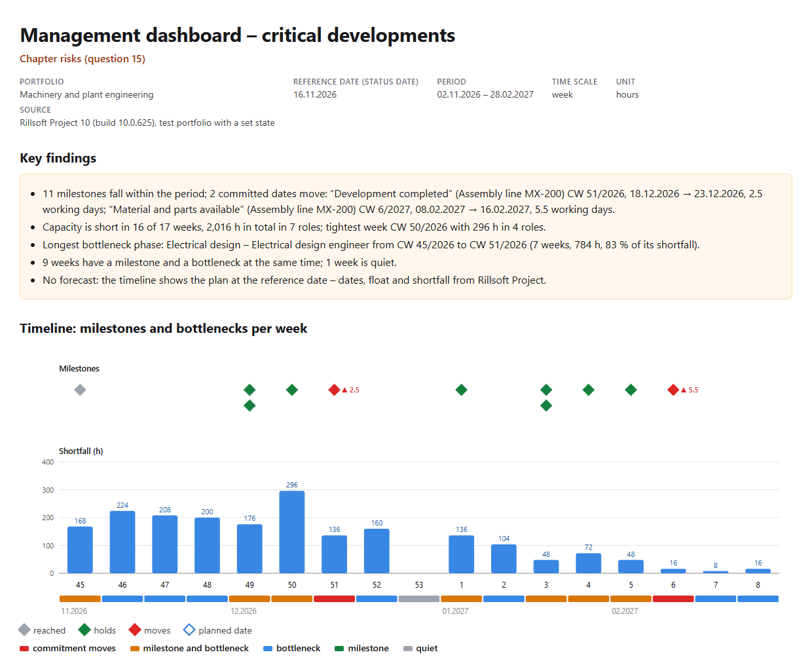Click the gray reached milestone diamond at week 45

coord(80,390)
